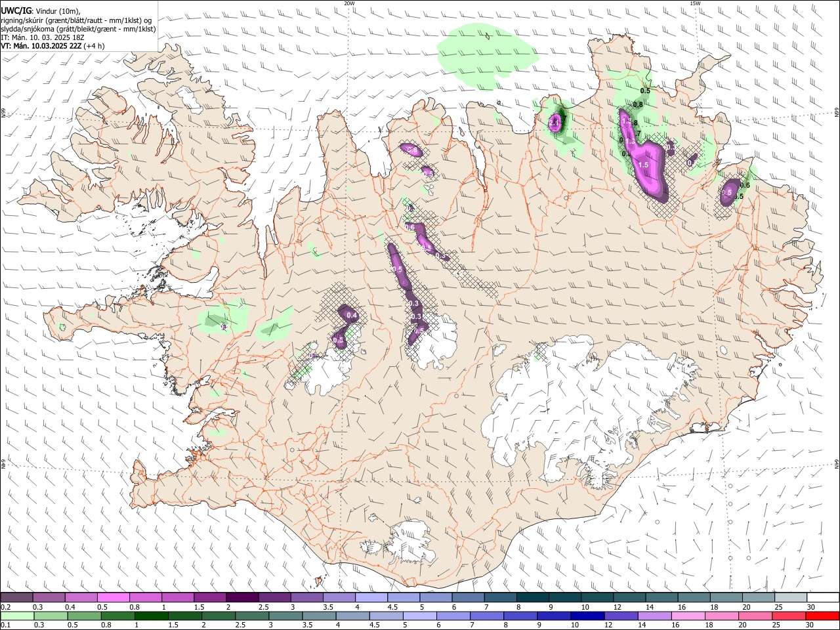Pick the pale green lower-row swatch between 0.1 and 0.3
The width and height of the screenshot is (840, 630).
pos(17,616)
